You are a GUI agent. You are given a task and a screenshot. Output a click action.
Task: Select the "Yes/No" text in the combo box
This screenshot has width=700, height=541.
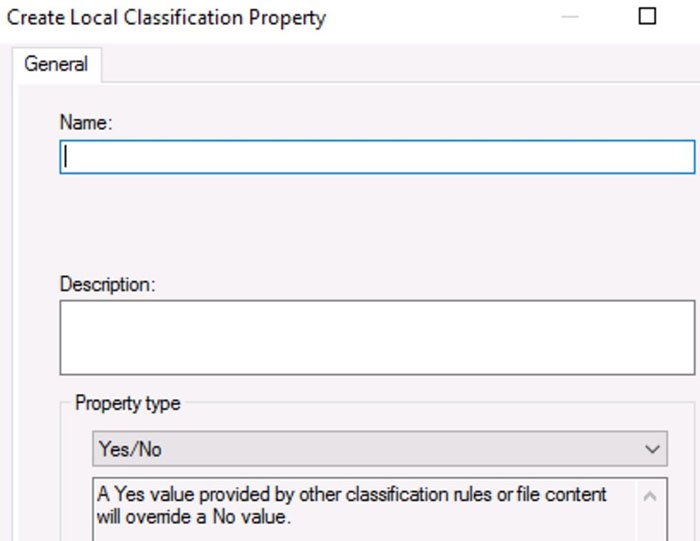click(x=130, y=449)
